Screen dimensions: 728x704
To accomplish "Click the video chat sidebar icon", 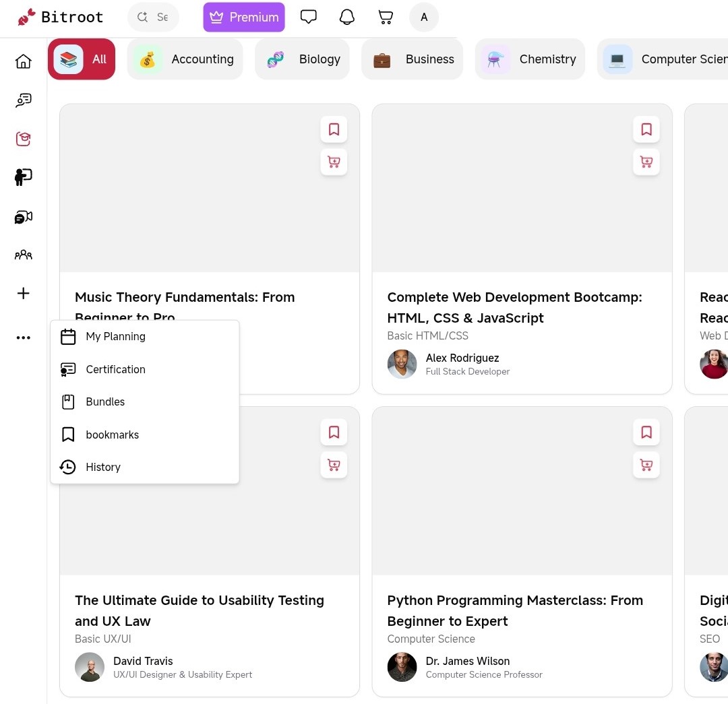I will (24, 217).
